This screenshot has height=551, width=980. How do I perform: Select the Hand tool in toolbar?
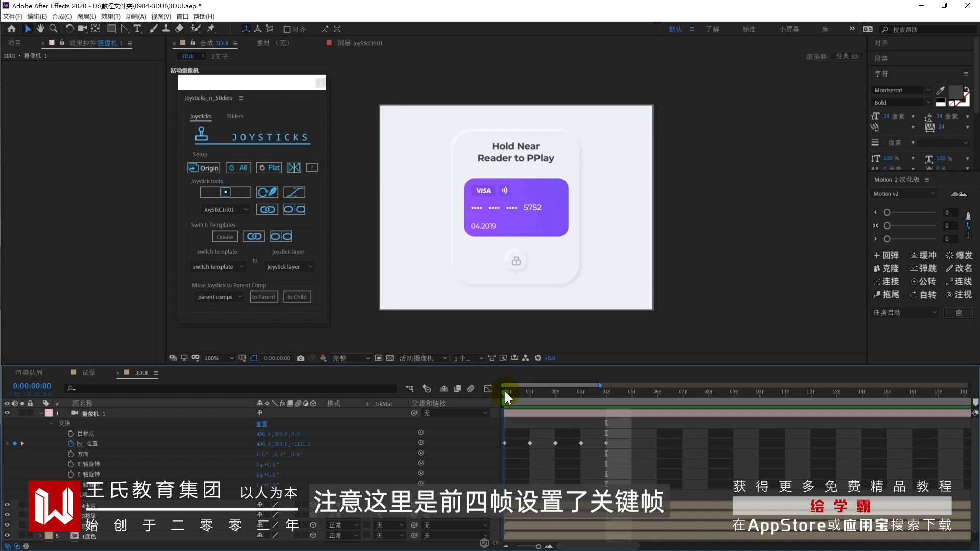coord(40,29)
